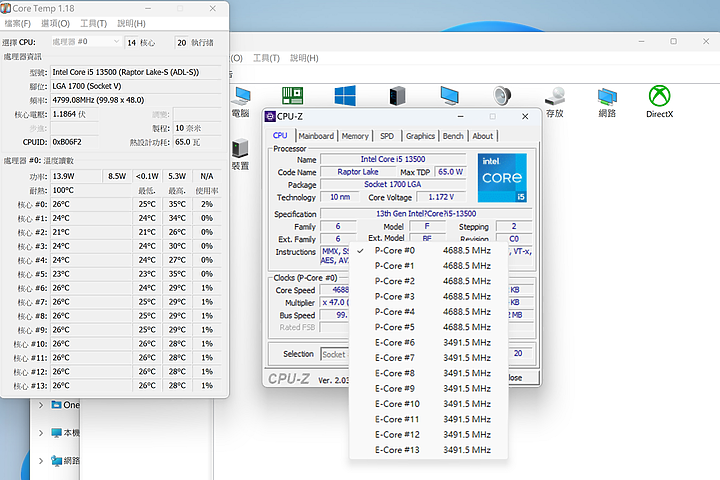
Task: Select P-Core #0 checked menu entry
Action: pos(428,250)
